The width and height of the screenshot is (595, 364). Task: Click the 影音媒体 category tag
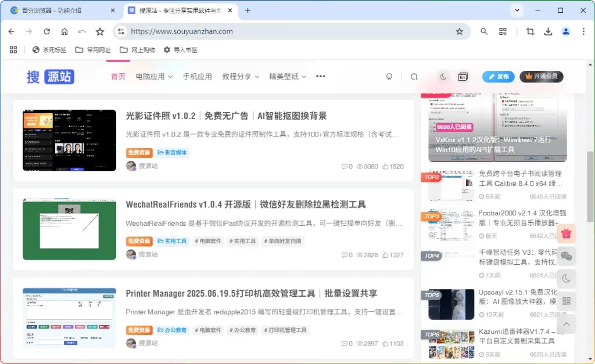172,153
